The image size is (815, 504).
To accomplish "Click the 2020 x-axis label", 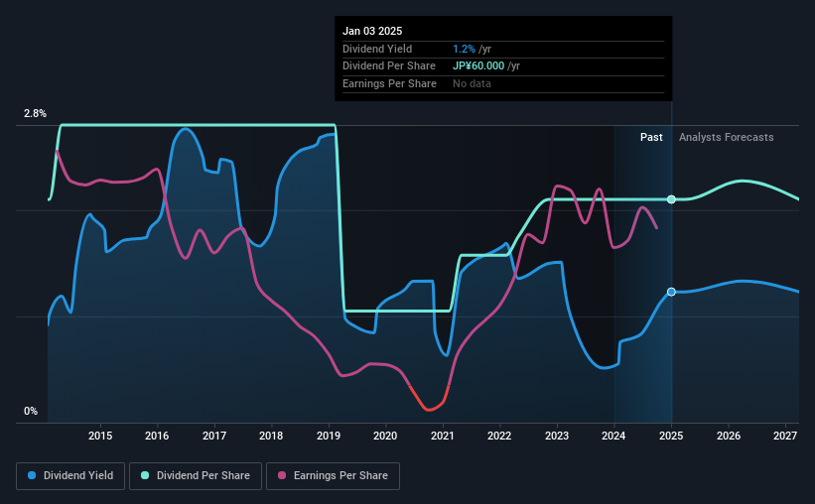I will click(385, 436).
